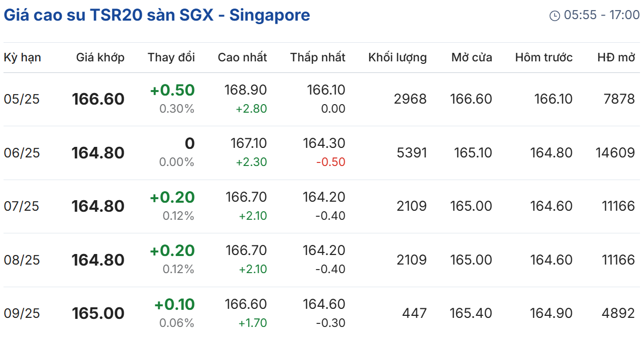Click the 165.00 matched price for 09/25
Screen dimensions: 644x339
point(98,313)
